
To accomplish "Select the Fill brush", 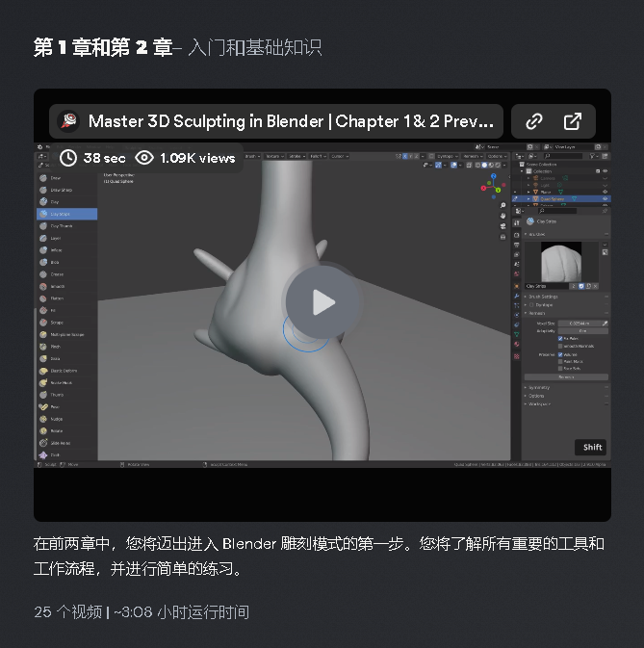I will coord(67,310).
